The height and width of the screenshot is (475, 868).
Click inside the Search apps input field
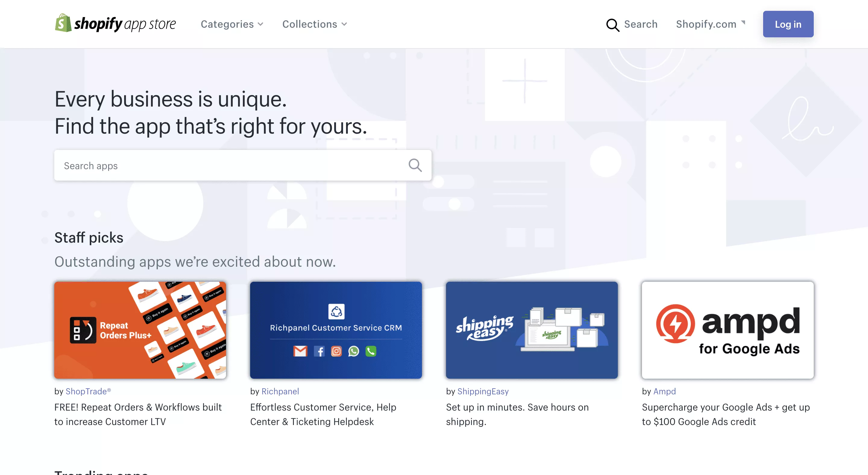(242, 165)
